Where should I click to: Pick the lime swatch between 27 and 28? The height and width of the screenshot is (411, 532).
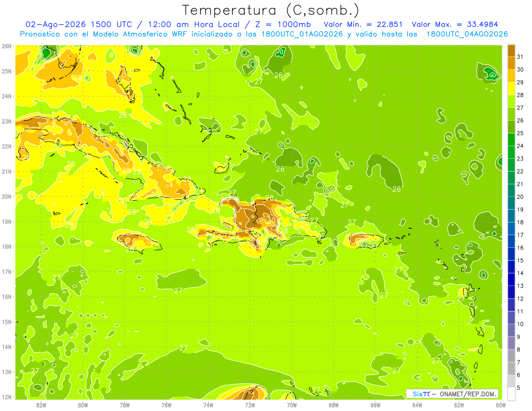[511, 101]
